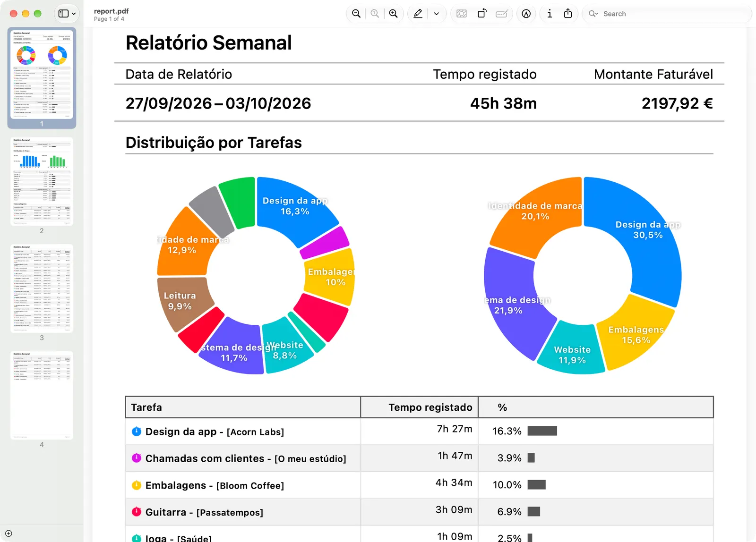
Task: Click the 45h 38m total time value
Action: (x=503, y=103)
